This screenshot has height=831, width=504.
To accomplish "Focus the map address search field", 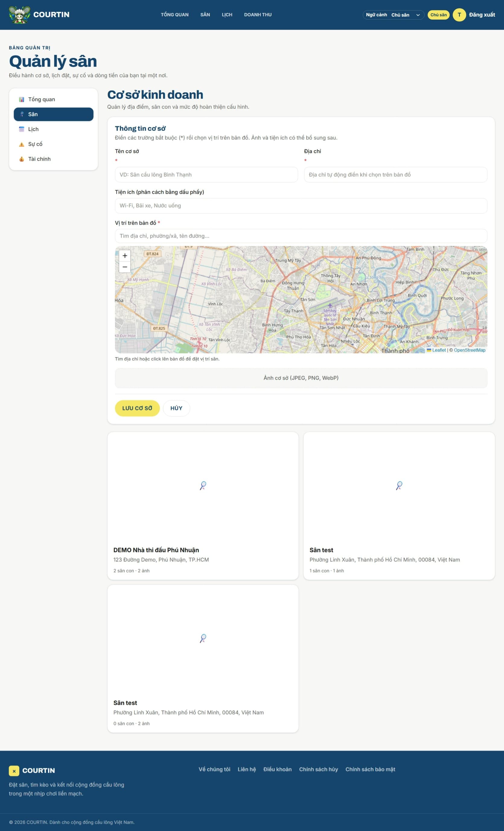I will [x=301, y=236].
